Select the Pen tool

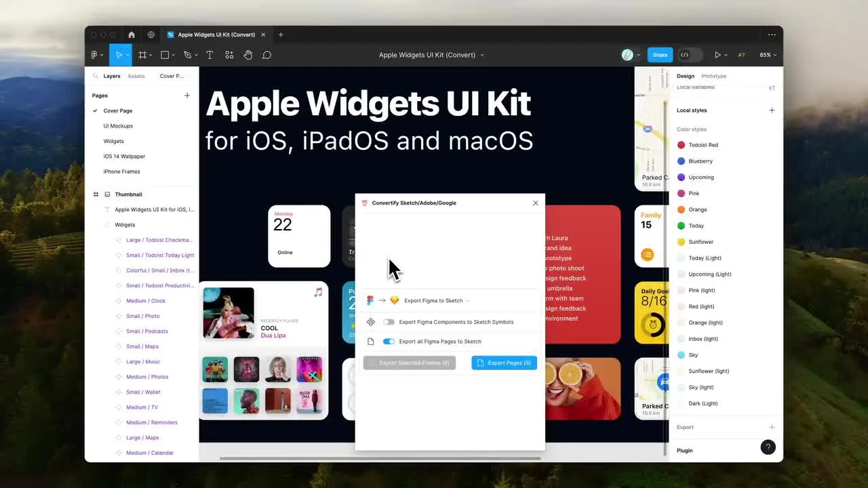point(186,55)
